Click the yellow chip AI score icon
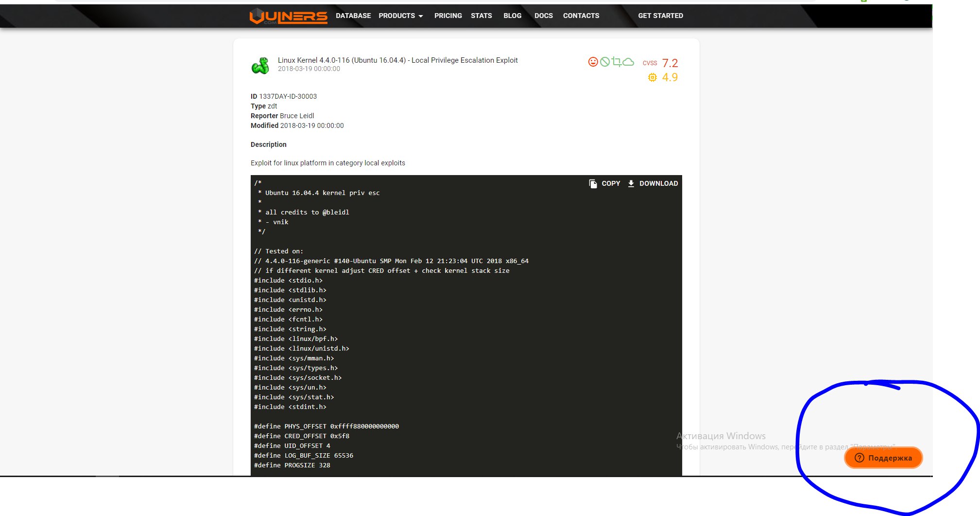The width and height of the screenshot is (980, 516). coord(652,77)
